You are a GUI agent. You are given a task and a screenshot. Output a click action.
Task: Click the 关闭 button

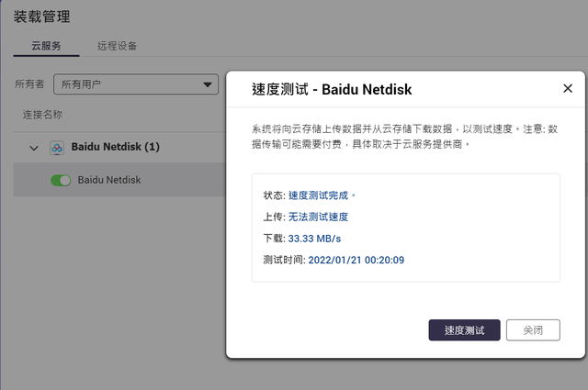coord(533,330)
